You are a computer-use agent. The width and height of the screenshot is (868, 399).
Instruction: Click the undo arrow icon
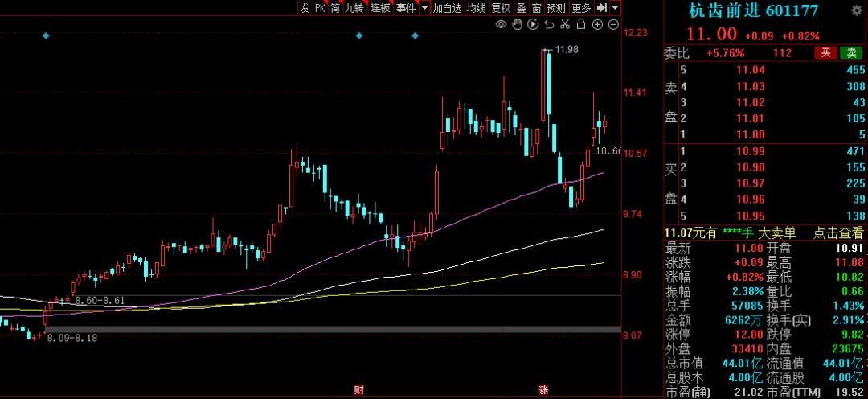click(x=548, y=25)
